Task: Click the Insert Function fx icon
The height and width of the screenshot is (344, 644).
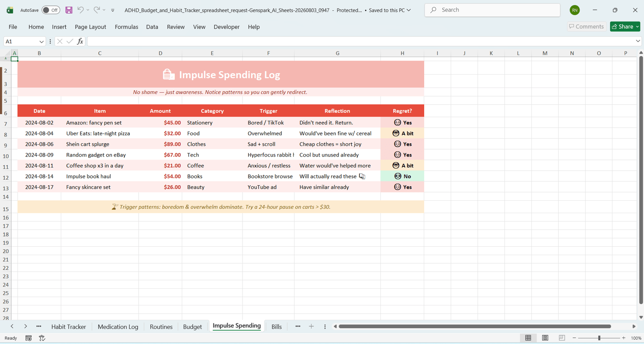Action: [80, 42]
